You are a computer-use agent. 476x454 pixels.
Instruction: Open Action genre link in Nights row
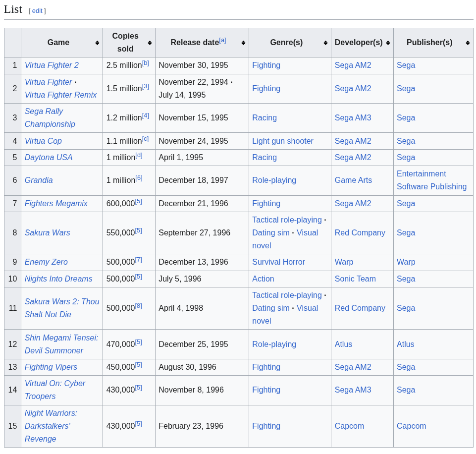tap(263, 279)
